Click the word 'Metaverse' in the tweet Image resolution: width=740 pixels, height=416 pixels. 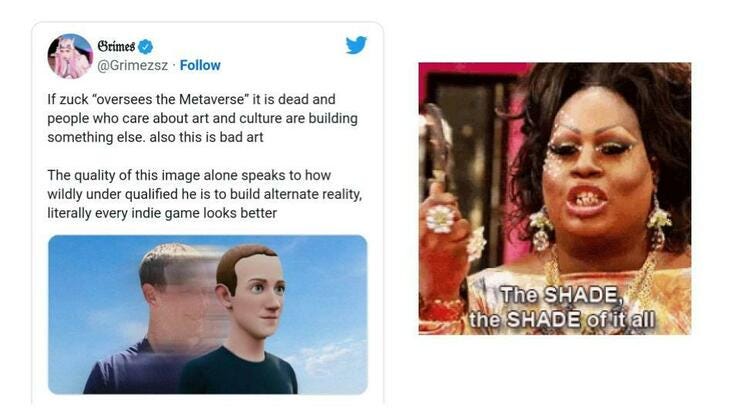(211, 99)
